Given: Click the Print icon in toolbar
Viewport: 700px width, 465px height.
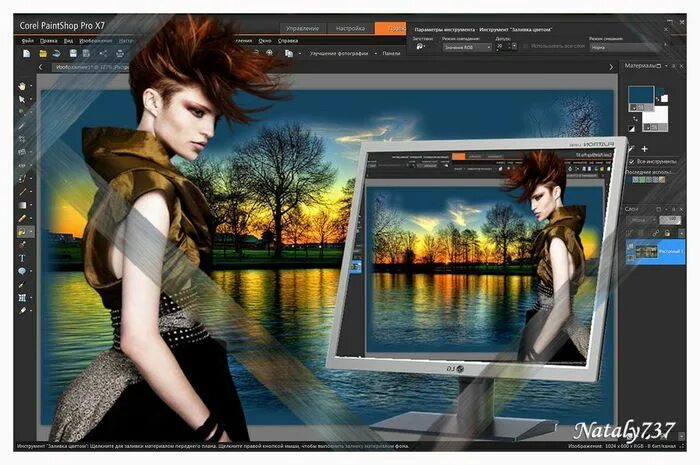Looking at the screenshot, I should point(120,54).
